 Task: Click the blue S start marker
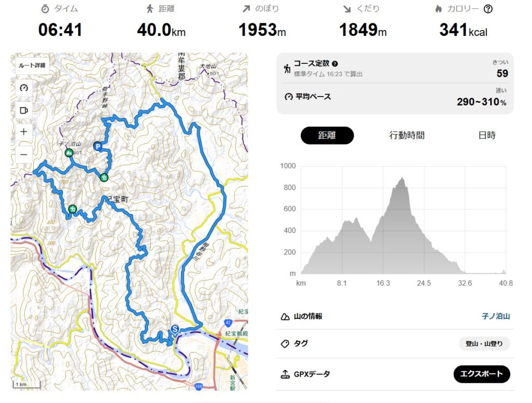[x=175, y=329]
